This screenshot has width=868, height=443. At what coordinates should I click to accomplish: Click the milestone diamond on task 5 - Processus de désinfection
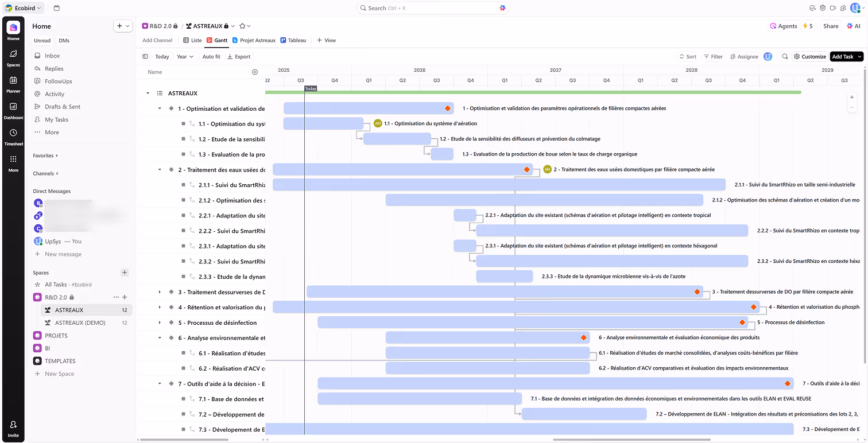[742, 322]
